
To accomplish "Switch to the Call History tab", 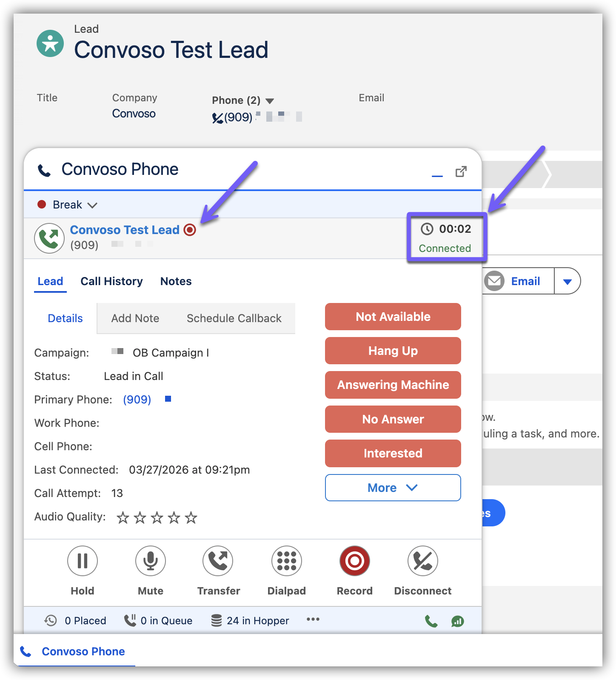I will point(111,281).
